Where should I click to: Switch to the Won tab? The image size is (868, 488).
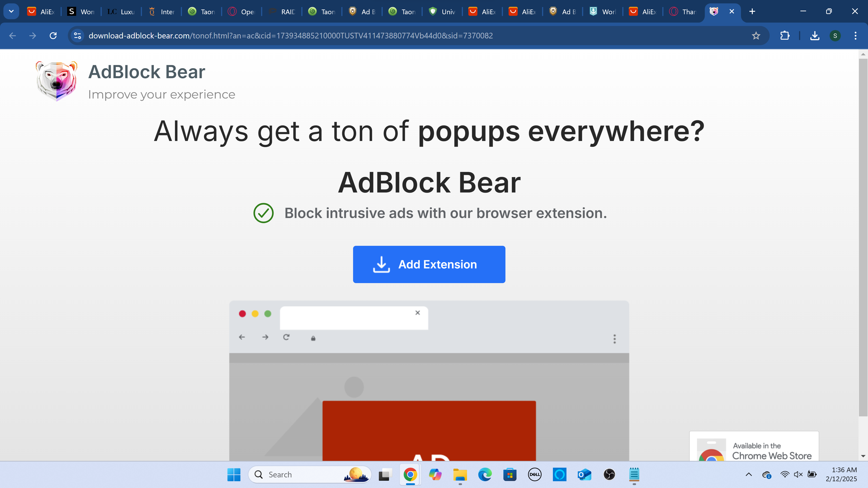(81, 12)
